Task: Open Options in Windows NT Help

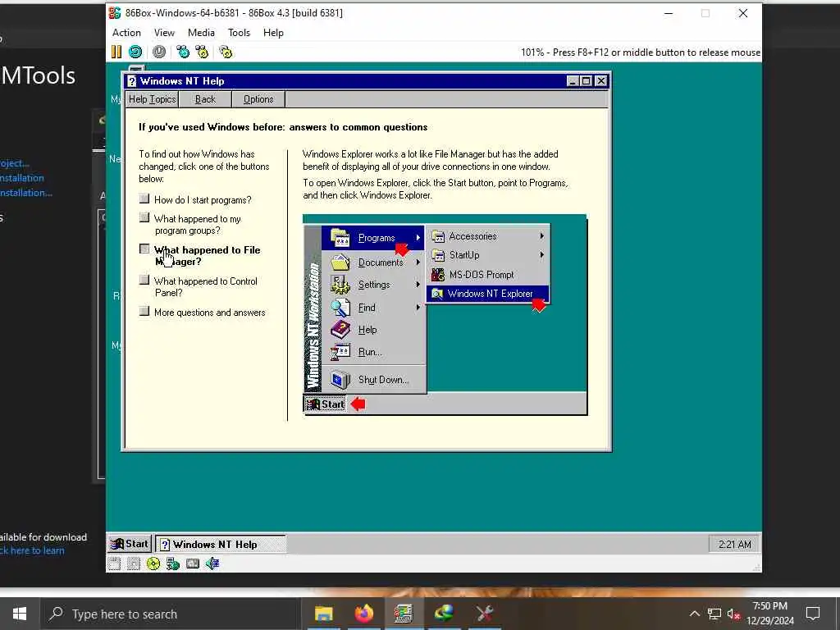Action: point(258,99)
